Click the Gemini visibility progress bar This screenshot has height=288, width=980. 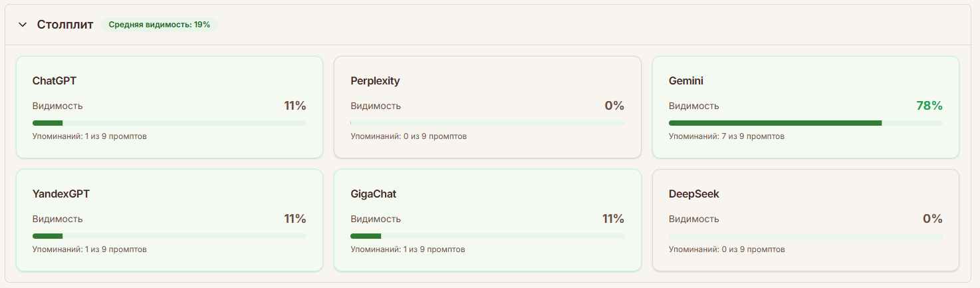point(805,123)
